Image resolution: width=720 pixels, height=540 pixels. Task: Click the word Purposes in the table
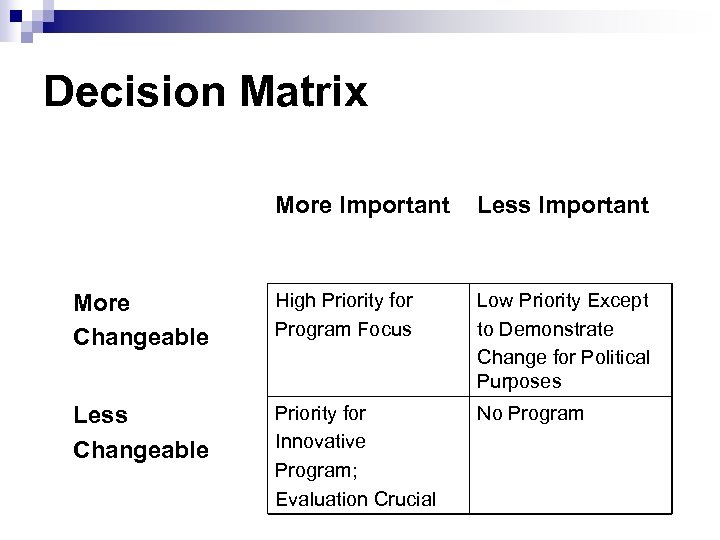pyautogui.click(x=519, y=381)
